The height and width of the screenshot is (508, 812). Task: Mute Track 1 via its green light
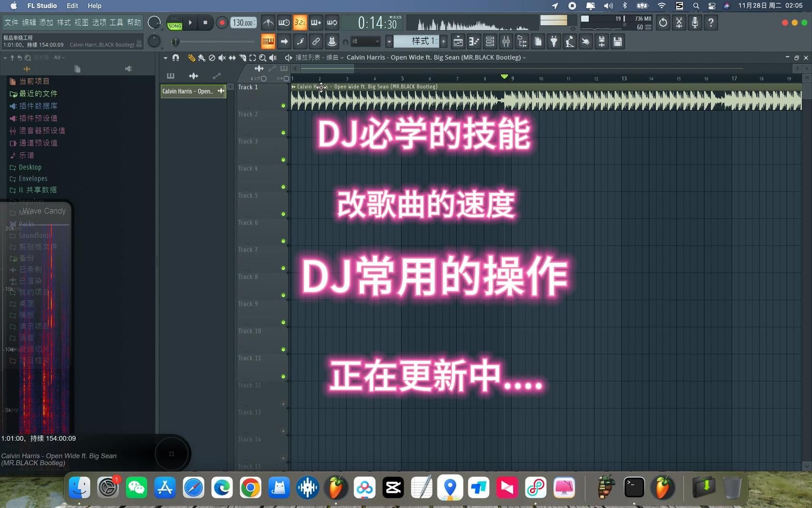point(283,106)
